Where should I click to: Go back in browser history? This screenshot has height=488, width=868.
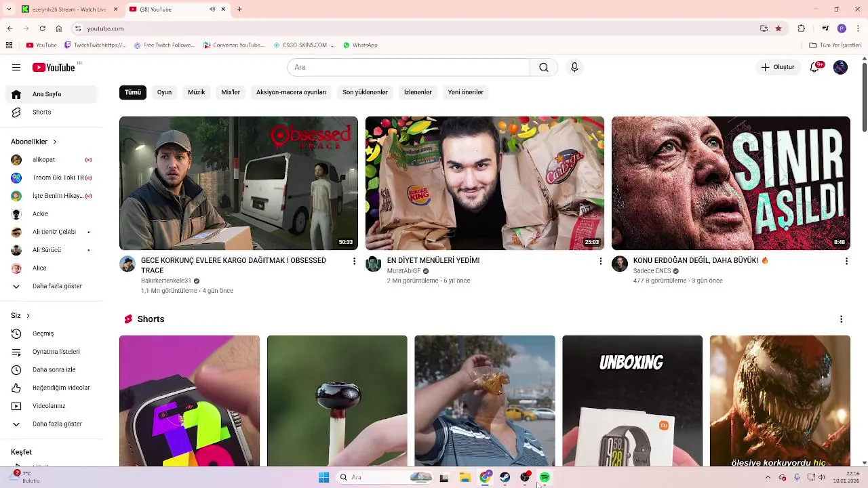point(9,28)
